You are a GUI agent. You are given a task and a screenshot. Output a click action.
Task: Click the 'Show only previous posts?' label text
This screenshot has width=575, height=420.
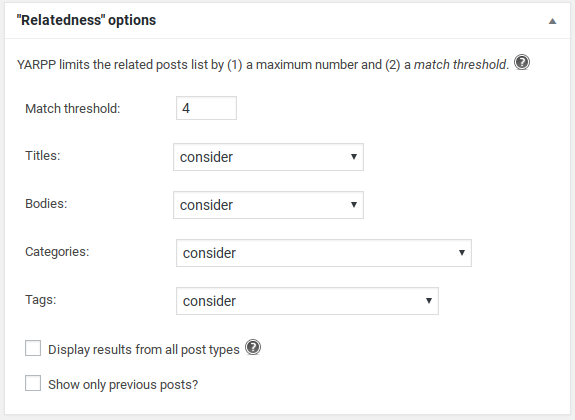(x=123, y=385)
